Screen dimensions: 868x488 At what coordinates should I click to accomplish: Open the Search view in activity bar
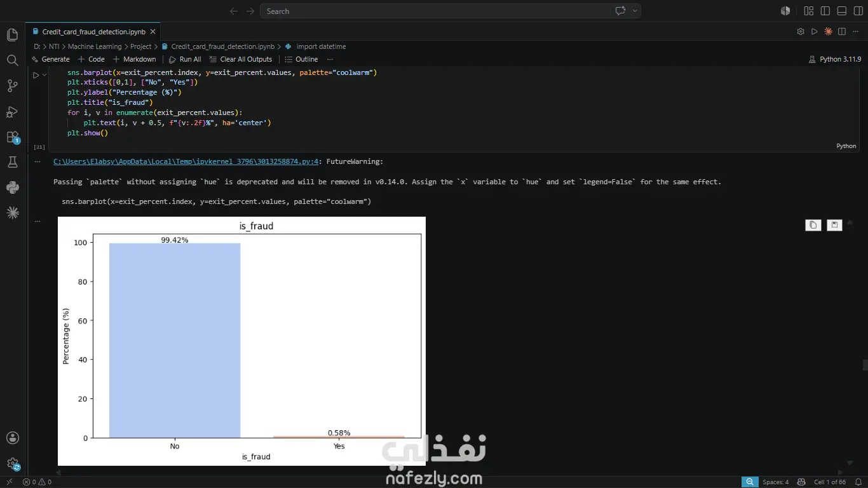tap(12, 60)
